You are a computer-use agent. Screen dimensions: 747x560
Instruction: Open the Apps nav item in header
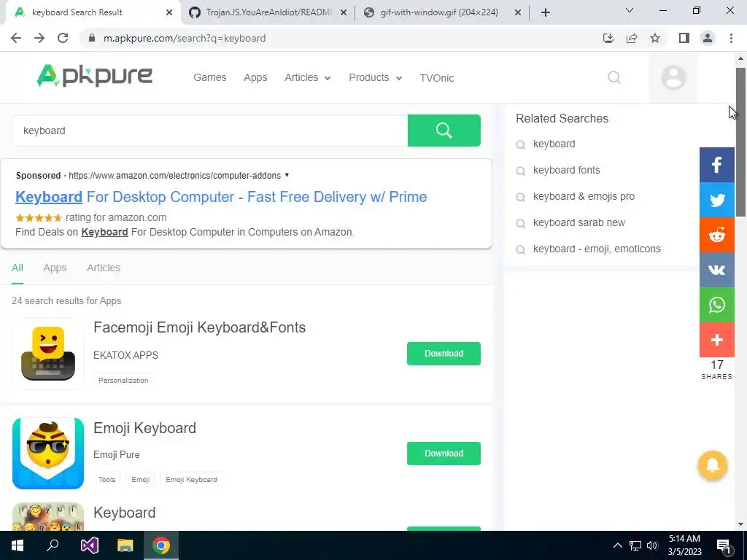(255, 77)
